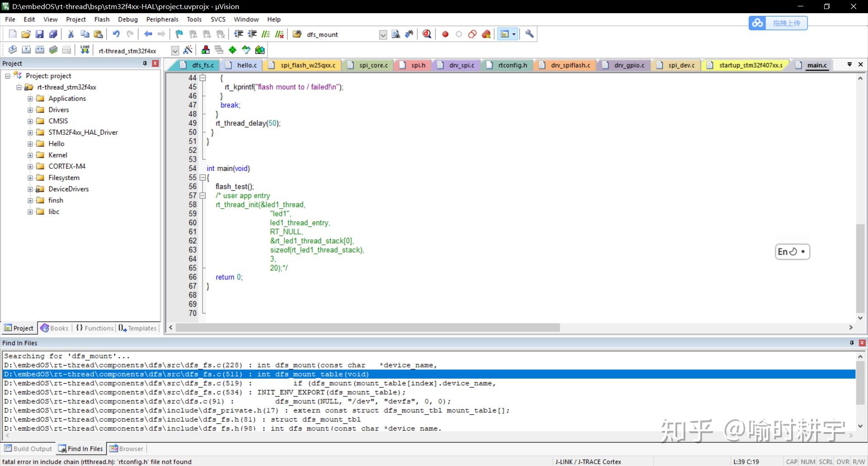Select the CORTEX-M4 tree item
868x466 pixels.
67,166
